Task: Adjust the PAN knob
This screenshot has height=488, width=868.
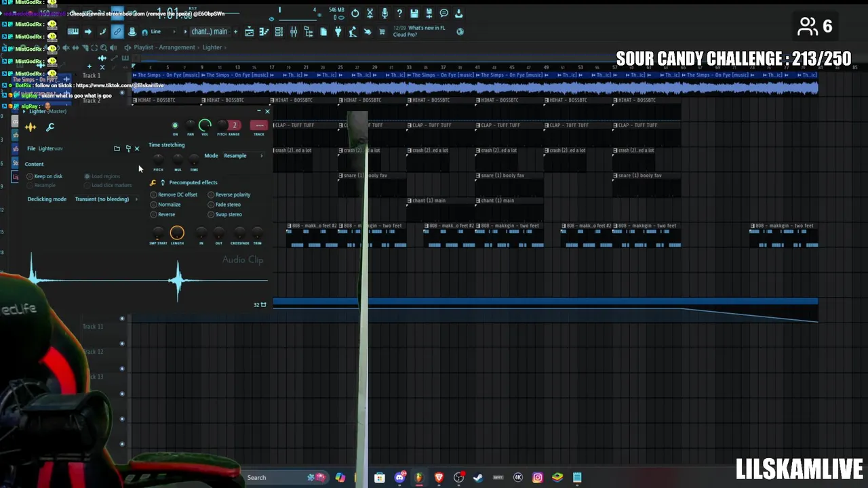Action: point(190,125)
